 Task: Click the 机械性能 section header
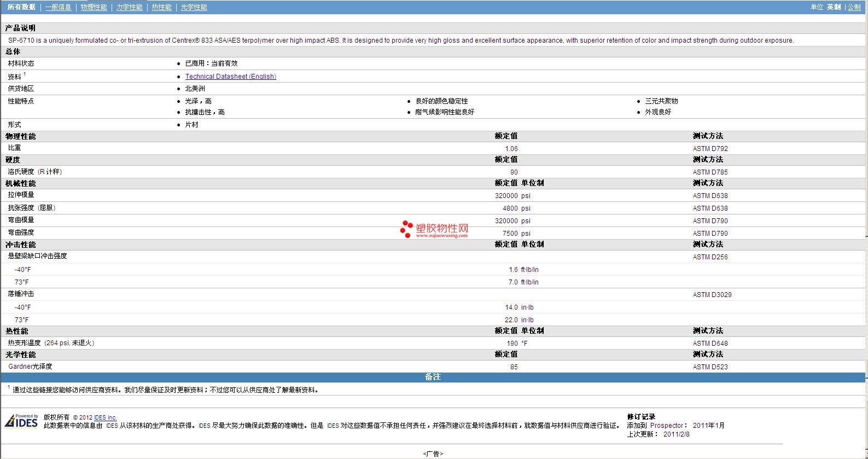tap(21, 183)
